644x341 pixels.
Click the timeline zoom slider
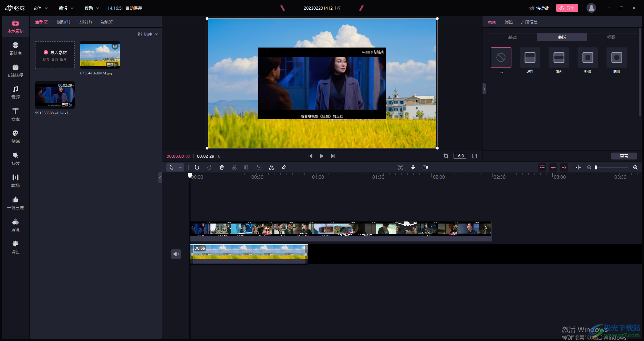coord(612,167)
